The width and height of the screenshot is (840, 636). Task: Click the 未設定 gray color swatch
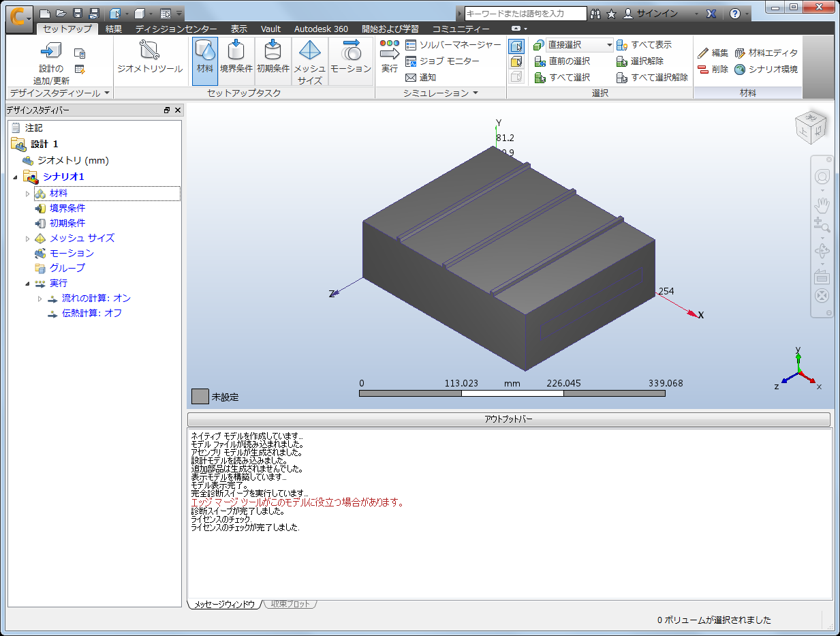pyautogui.click(x=200, y=396)
